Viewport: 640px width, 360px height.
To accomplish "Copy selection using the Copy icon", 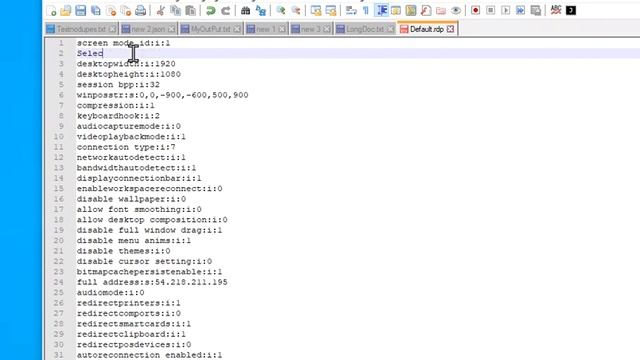I will pyautogui.click(x=176, y=11).
